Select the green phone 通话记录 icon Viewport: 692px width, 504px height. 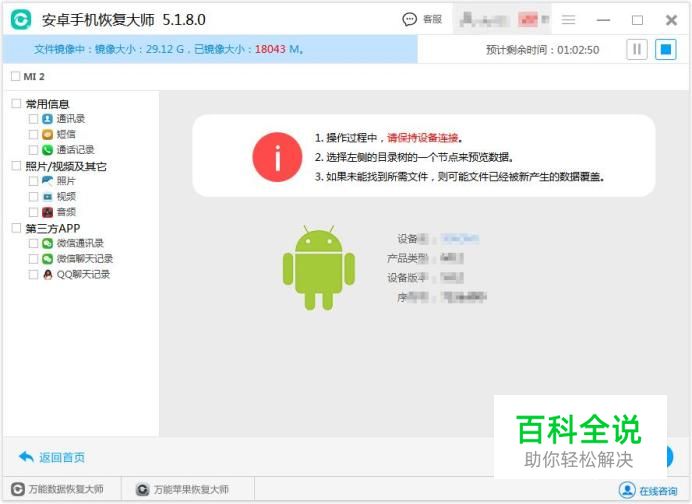(48, 150)
